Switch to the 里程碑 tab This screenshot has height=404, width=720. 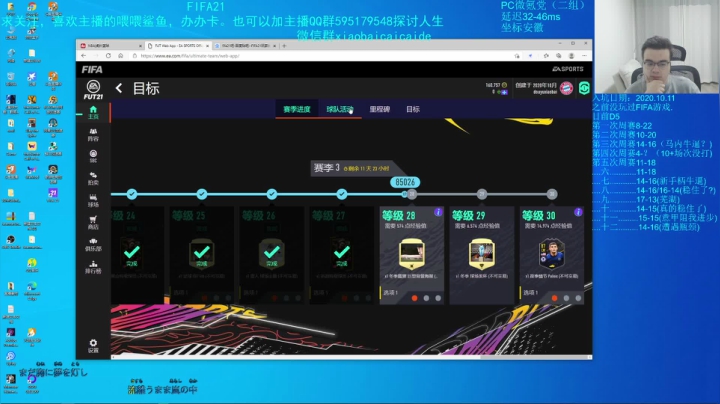[x=380, y=109]
